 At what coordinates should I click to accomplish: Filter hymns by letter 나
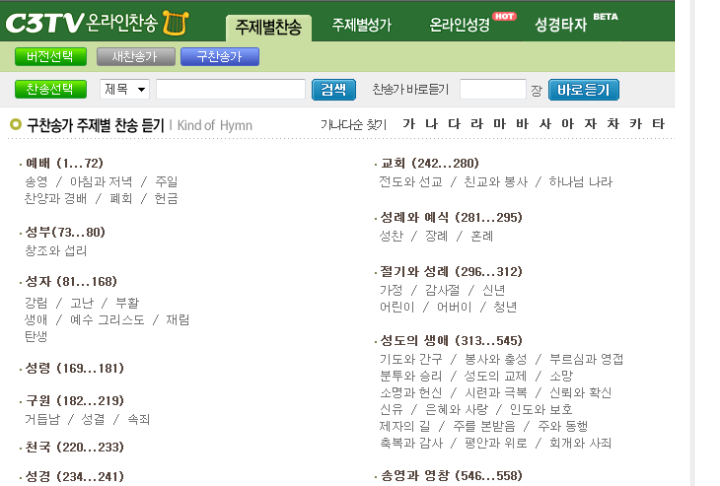[x=431, y=124]
